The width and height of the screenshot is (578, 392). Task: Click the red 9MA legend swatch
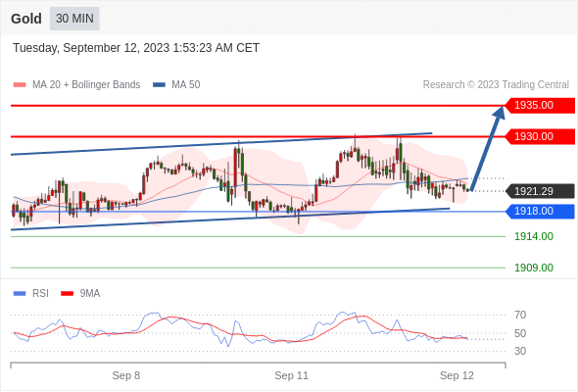click(67, 294)
